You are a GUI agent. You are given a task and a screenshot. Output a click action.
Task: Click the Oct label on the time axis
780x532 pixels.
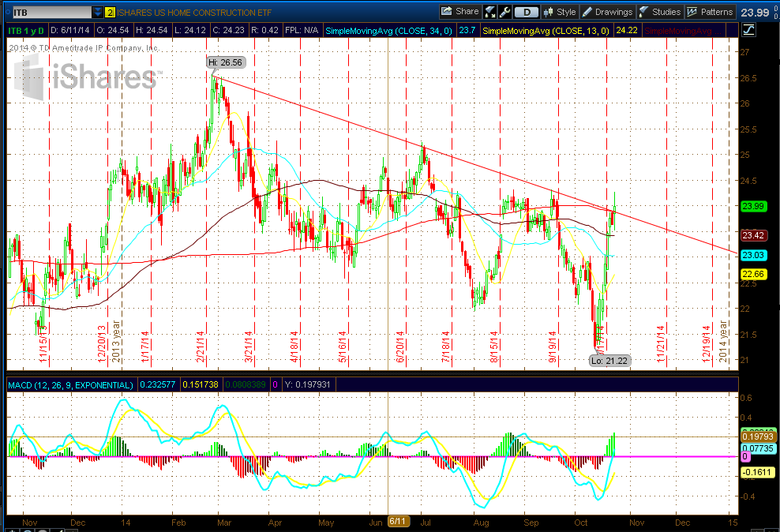click(x=580, y=523)
